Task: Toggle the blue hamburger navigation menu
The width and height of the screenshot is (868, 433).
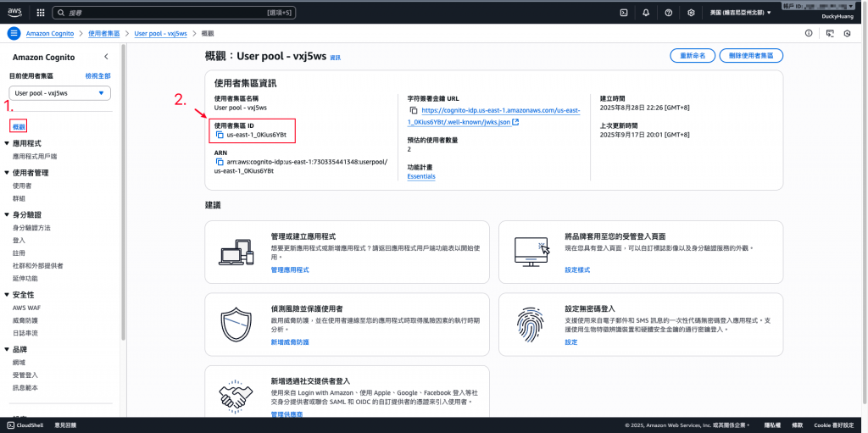Action: pos(14,33)
